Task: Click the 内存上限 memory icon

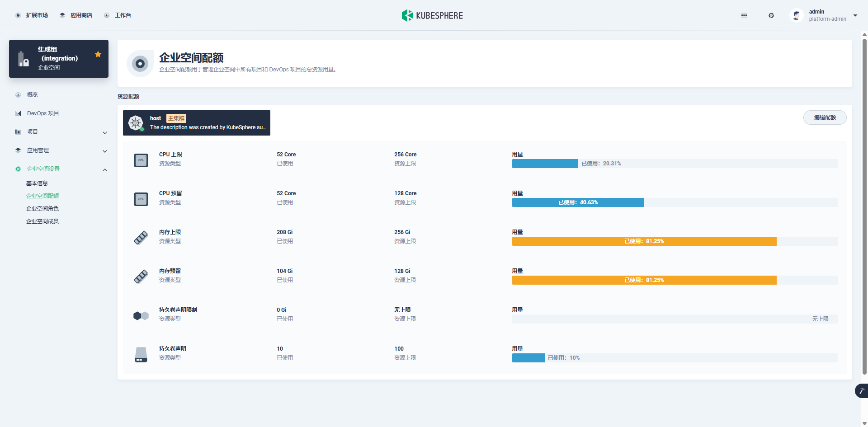Action: coord(141,238)
